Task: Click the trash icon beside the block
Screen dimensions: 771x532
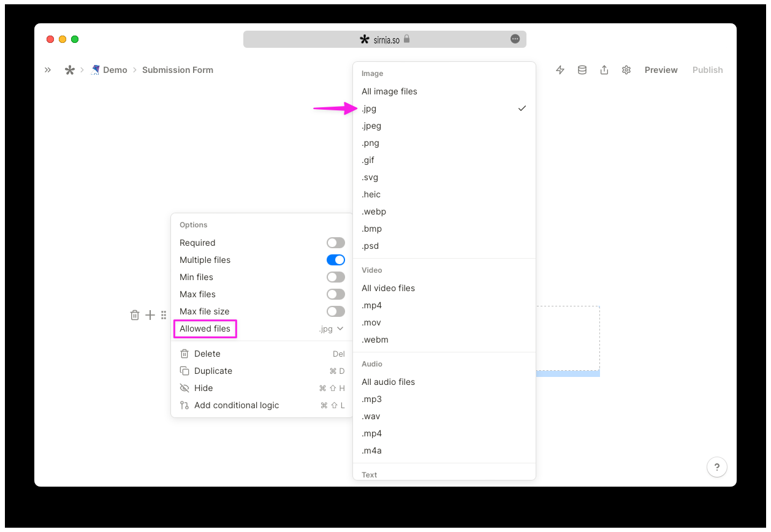Action: [x=135, y=315]
